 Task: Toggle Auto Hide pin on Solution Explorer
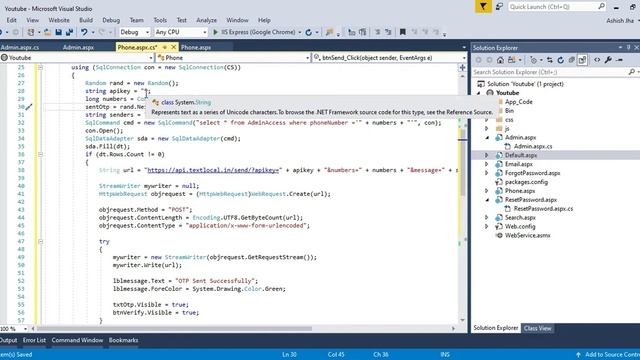tap(628, 47)
